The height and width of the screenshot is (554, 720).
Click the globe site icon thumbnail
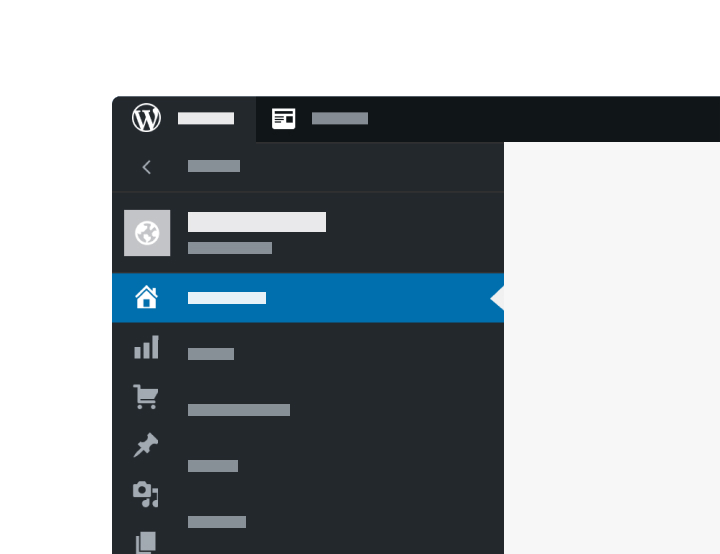[x=147, y=233]
